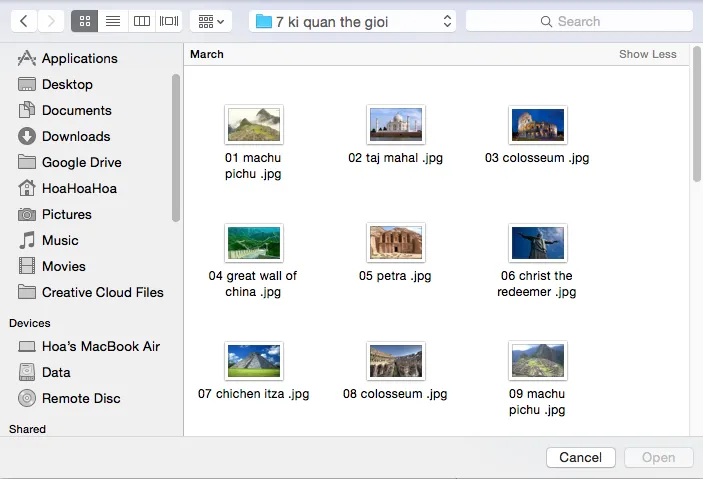Open Pictures in sidebar
The image size is (703, 479).
(x=66, y=214)
